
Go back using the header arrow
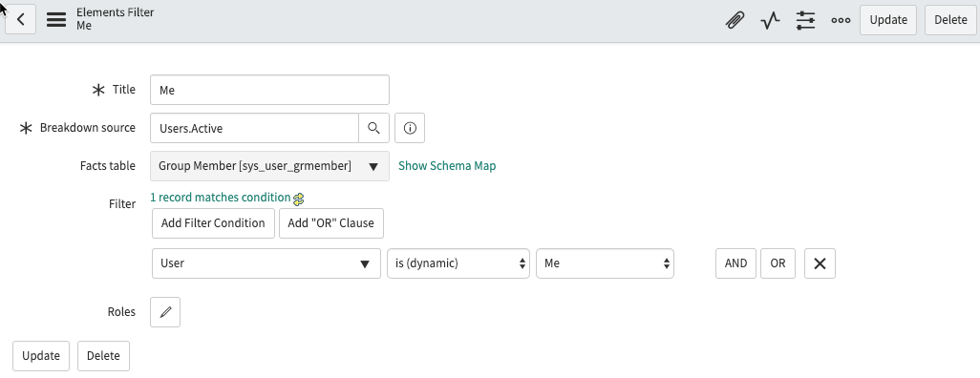[21, 19]
